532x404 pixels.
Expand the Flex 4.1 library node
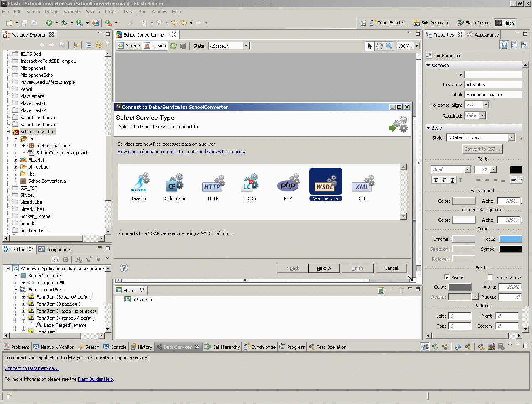coord(15,160)
